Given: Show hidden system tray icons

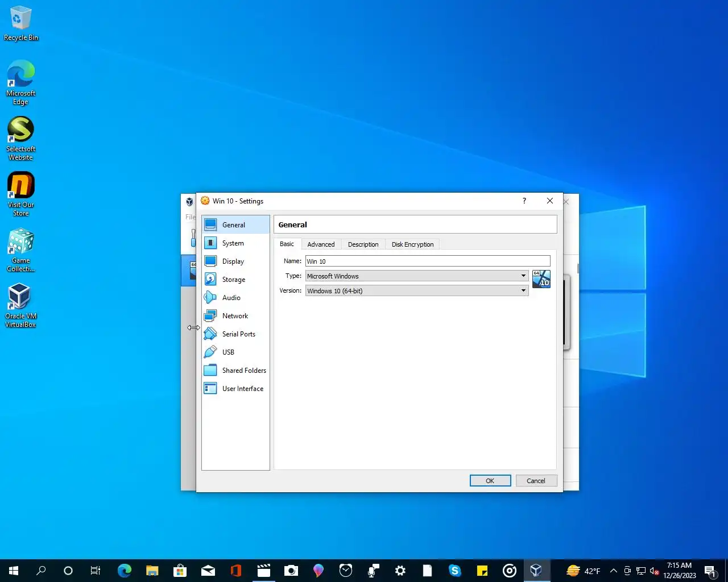Looking at the screenshot, I should point(613,571).
